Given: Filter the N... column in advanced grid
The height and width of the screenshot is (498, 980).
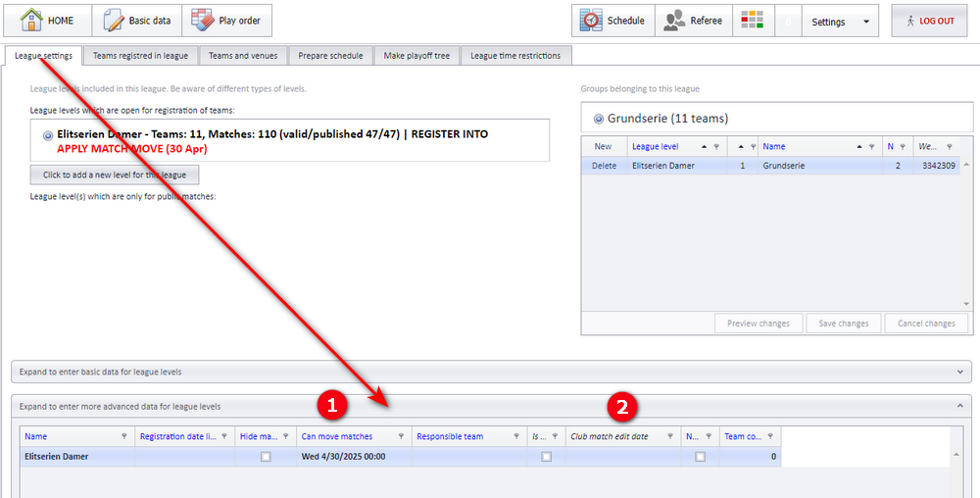Looking at the screenshot, I should click(709, 437).
